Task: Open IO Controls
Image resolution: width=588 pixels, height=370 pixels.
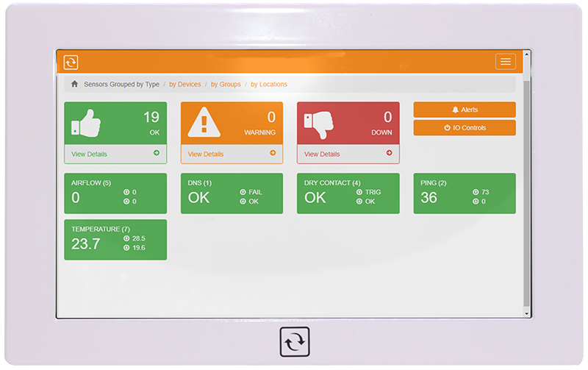Action: tap(465, 127)
